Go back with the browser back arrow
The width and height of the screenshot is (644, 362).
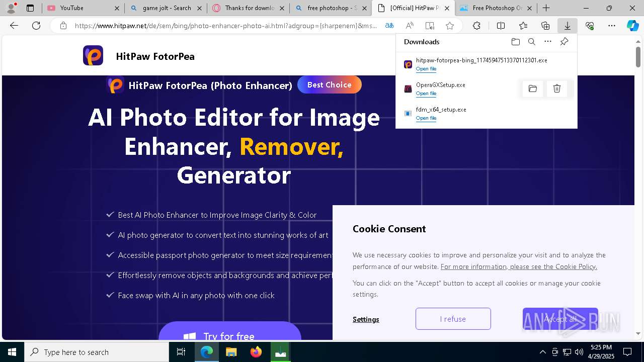[x=14, y=26]
